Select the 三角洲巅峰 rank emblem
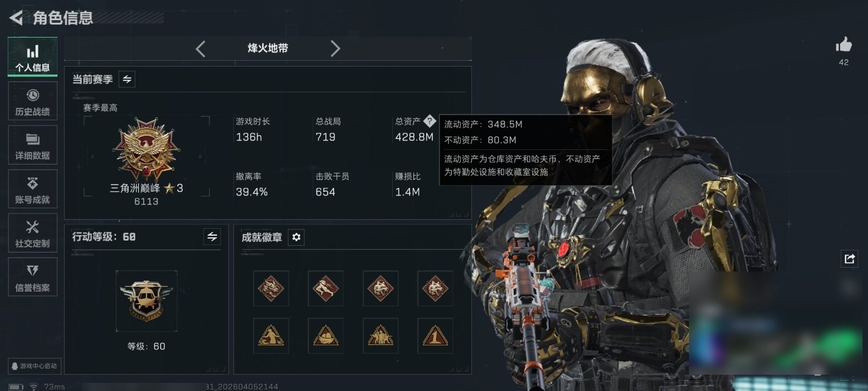The height and width of the screenshot is (391, 868). (146, 149)
